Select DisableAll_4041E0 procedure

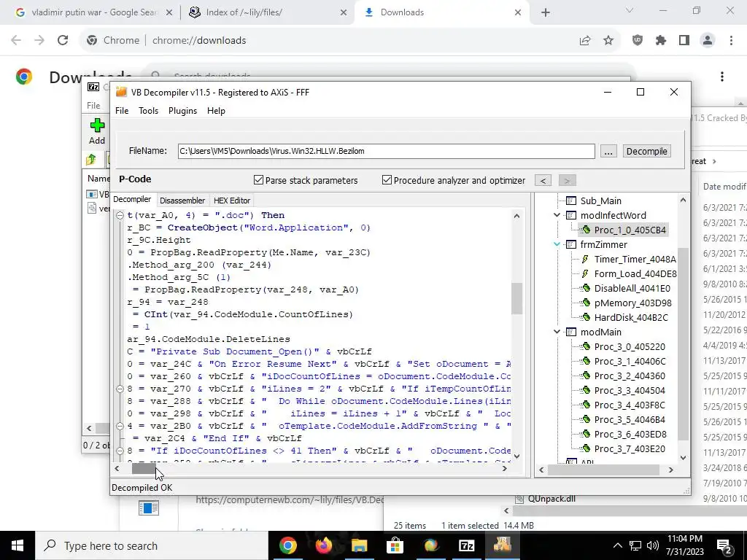point(632,288)
